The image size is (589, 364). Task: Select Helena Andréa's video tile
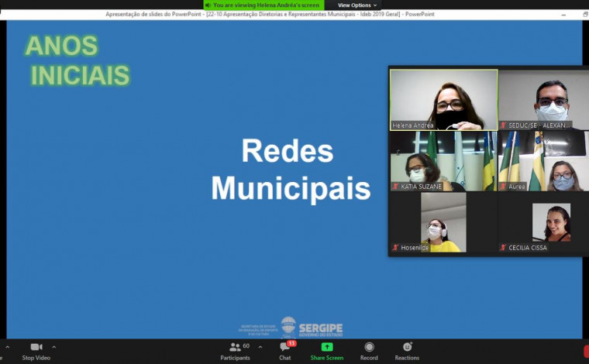[x=443, y=99]
